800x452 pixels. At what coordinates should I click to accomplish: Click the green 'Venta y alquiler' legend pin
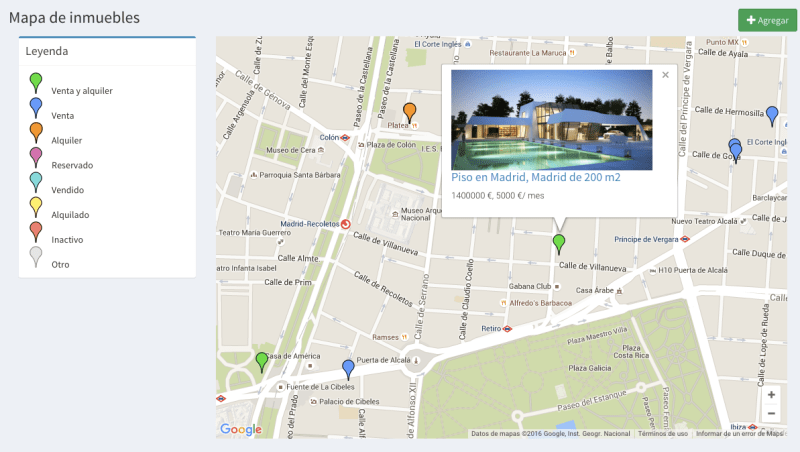click(36, 82)
